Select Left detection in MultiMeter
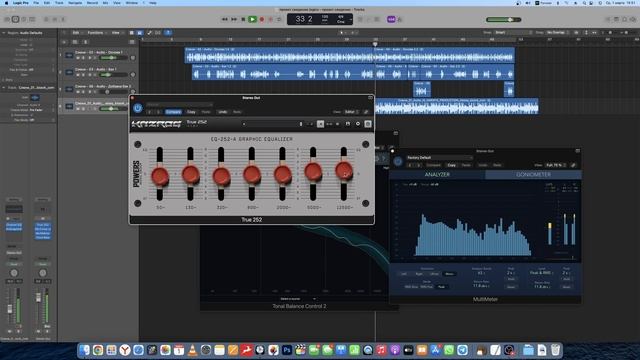 (404, 274)
